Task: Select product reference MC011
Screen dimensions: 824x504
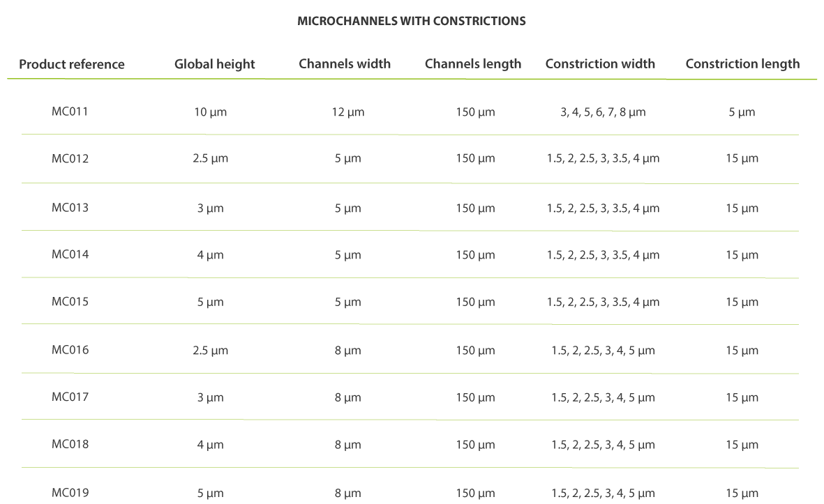Action: tap(70, 111)
